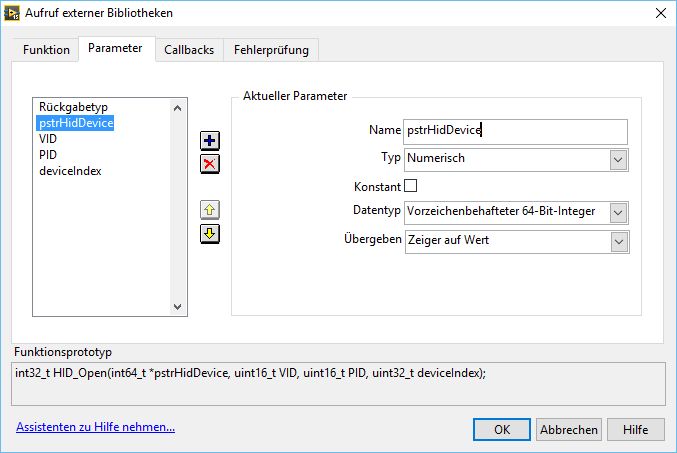Image resolution: width=677 pixels, height=453 pixels.
Task: Toggle the Konstant checkbox
Action: 410,186
